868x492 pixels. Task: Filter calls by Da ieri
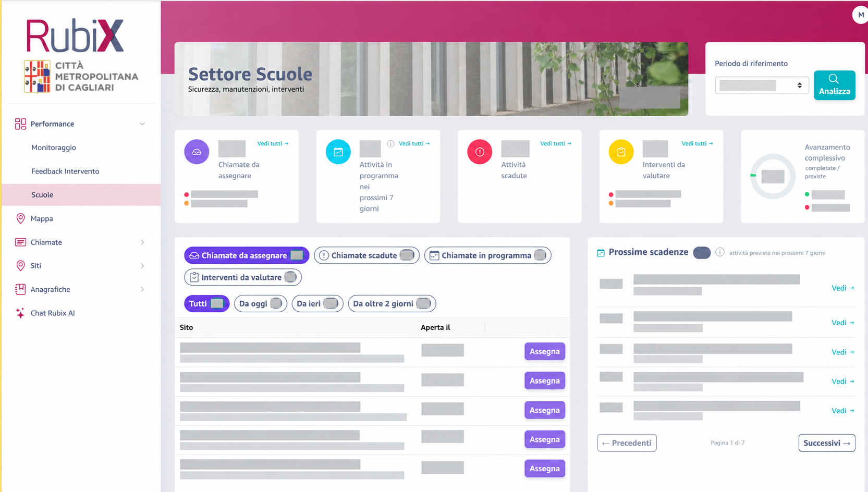(317, 304)
